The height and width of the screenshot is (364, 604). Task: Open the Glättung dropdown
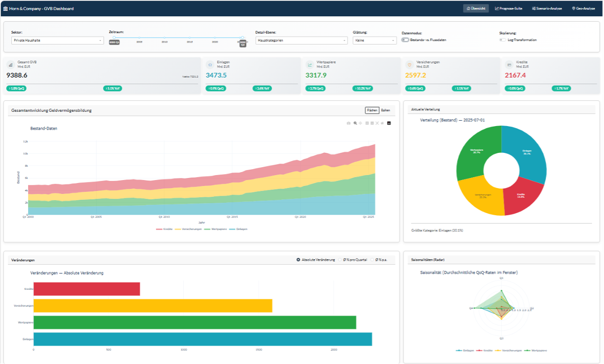pos(375,41)
